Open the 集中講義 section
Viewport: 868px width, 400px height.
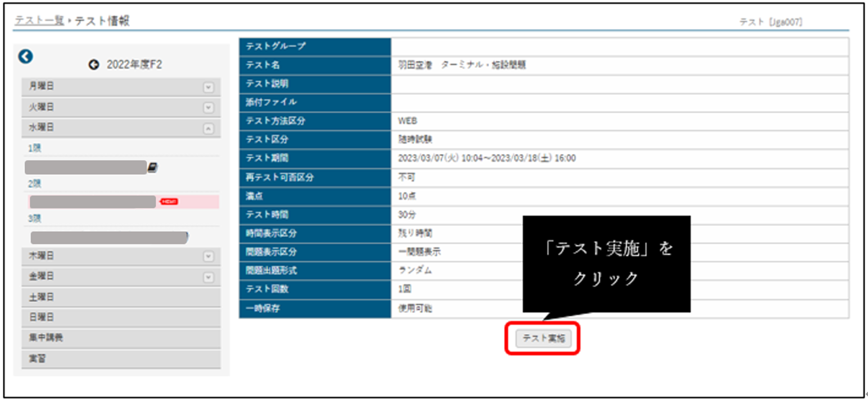(121, 338)
